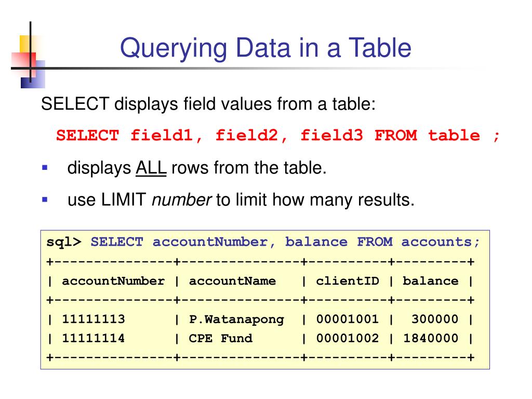Click the balance value "300000"
The image size is (532, 399).
pos(435,319)
